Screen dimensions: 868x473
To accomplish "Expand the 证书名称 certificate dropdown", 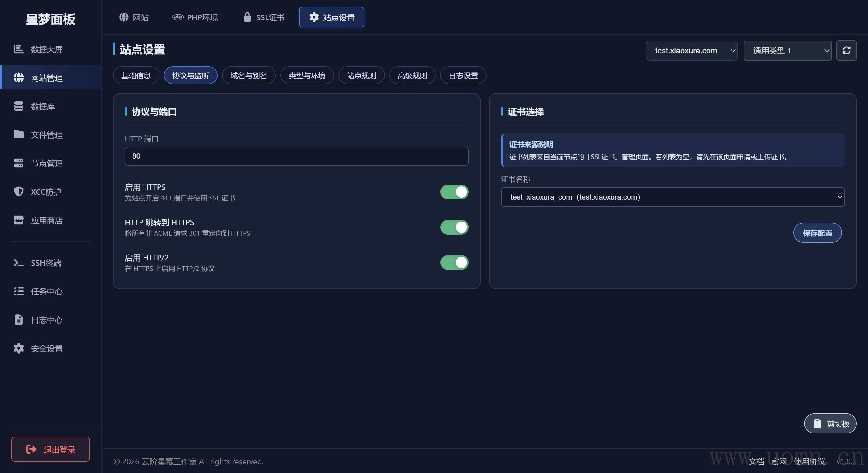I will pos(672,197).
